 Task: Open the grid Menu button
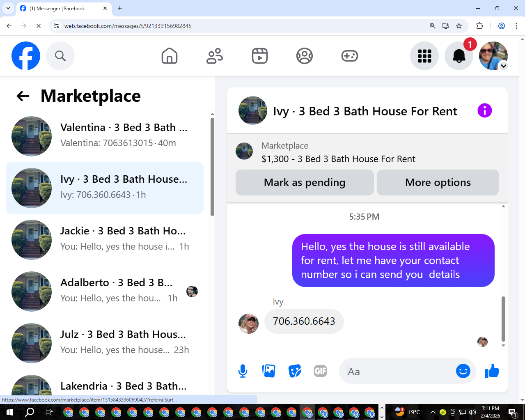424,56
